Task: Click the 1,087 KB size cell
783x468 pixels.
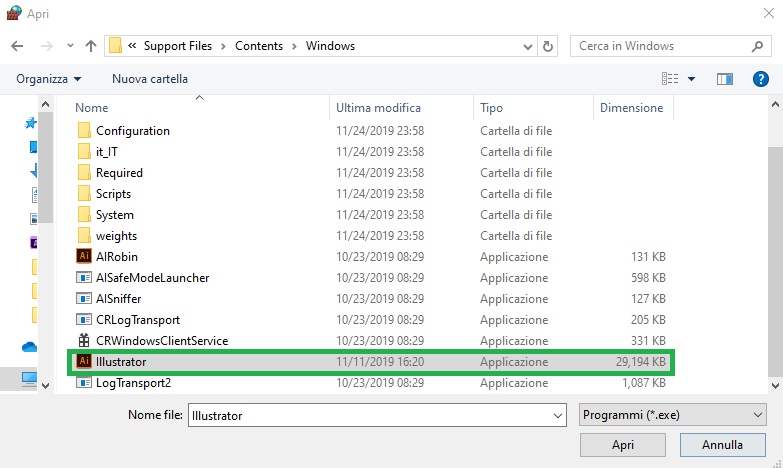Action: click(x=644, y=383)
